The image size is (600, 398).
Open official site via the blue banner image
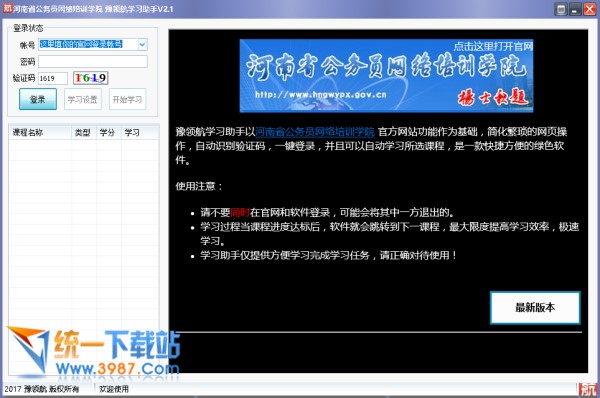386,76
